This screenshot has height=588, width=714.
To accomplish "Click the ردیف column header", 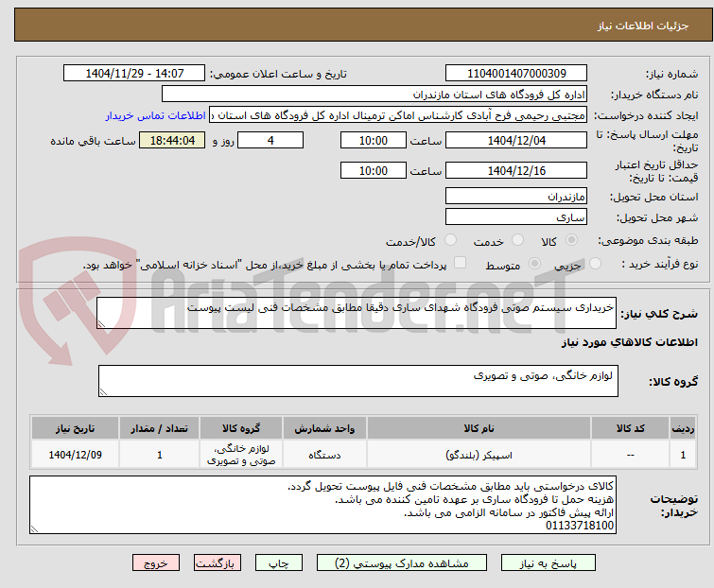I will (x=683, y=428).
